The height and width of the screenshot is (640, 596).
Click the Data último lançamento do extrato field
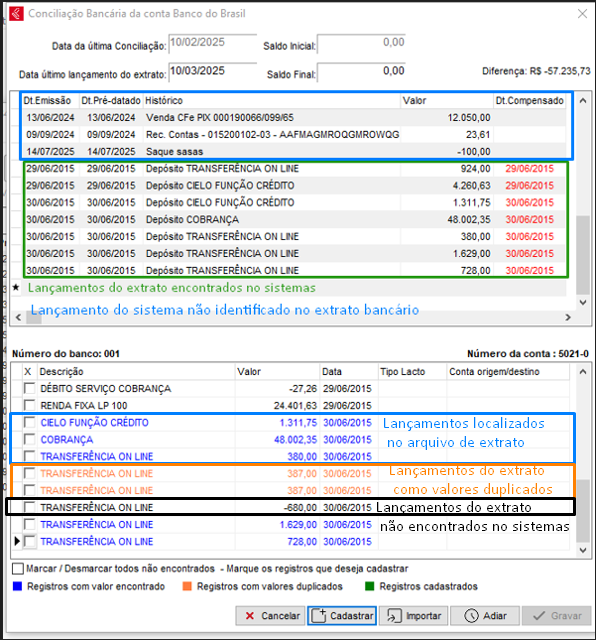pyautogui.click(x=213, y=72)
